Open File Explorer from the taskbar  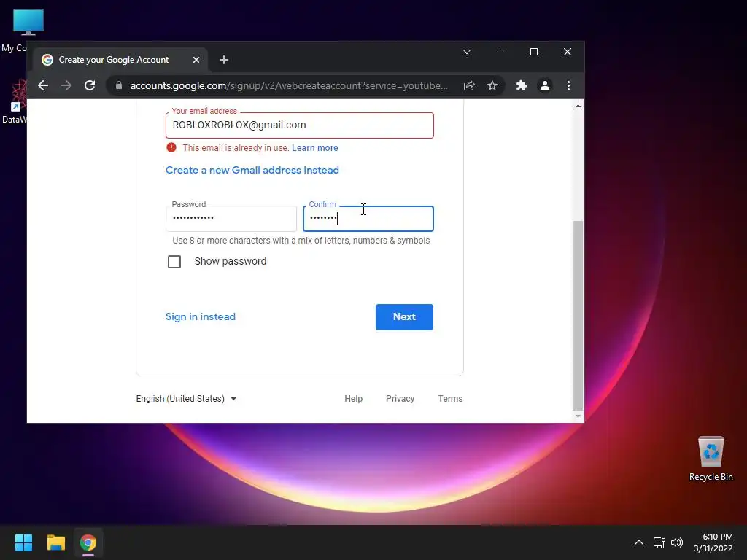pyautogui.click(x=55, y=542)
